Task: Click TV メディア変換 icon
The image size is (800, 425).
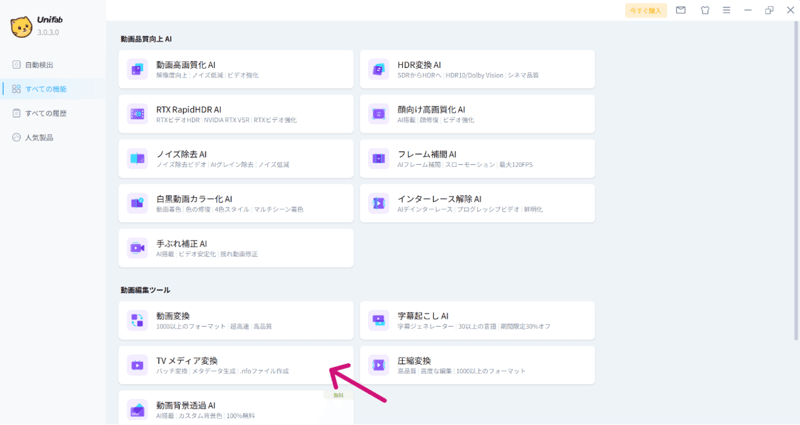Action: click(137, 365)
